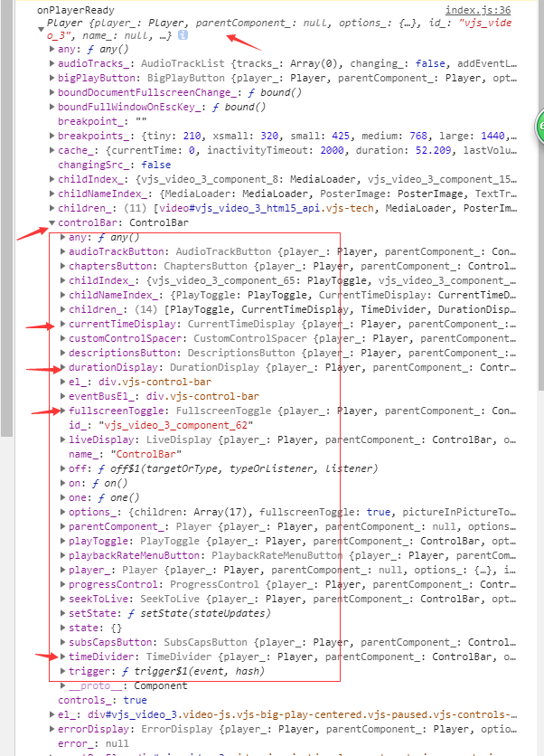Click the controls_: true value
This screenshot has width=544, height=756.
(x=135, y=700)
